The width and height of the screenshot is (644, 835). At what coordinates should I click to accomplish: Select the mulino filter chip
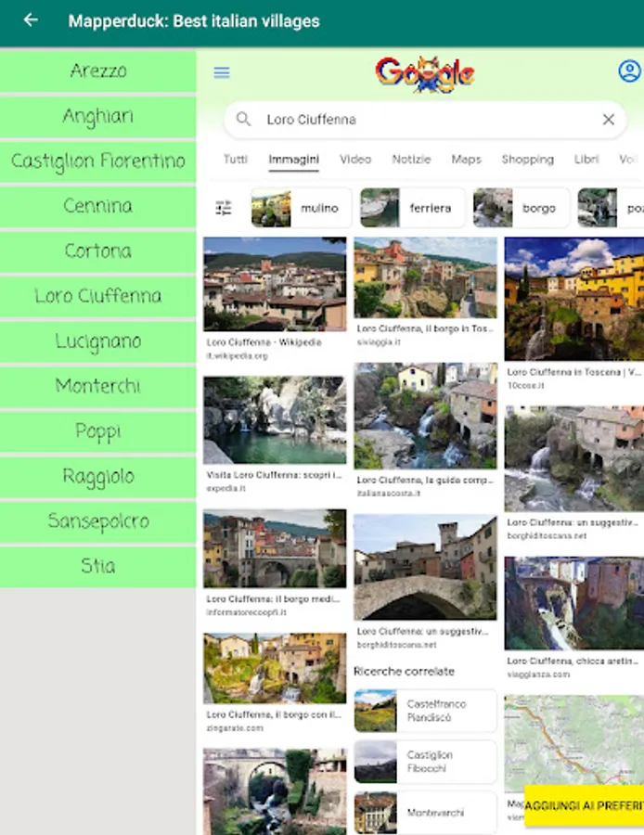301,208
